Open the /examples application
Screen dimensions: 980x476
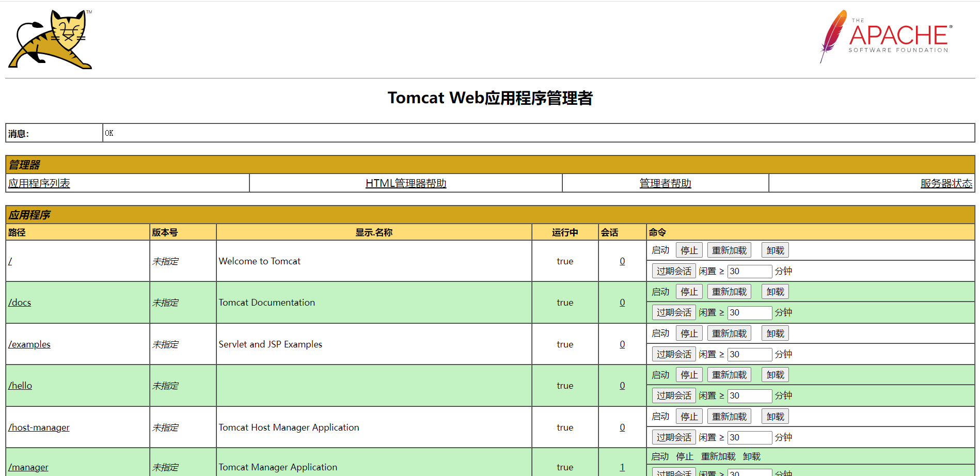click(x=29, y=344)
